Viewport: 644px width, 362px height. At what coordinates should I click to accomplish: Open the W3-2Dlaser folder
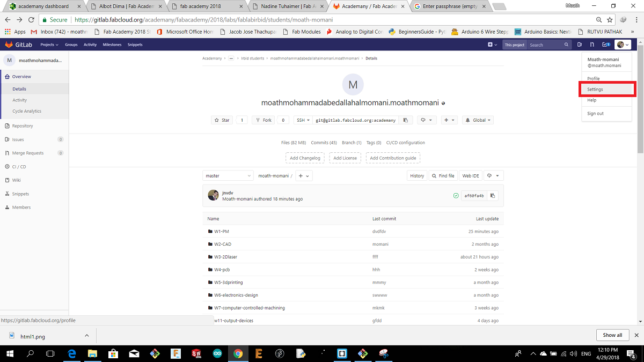(225, 257)
